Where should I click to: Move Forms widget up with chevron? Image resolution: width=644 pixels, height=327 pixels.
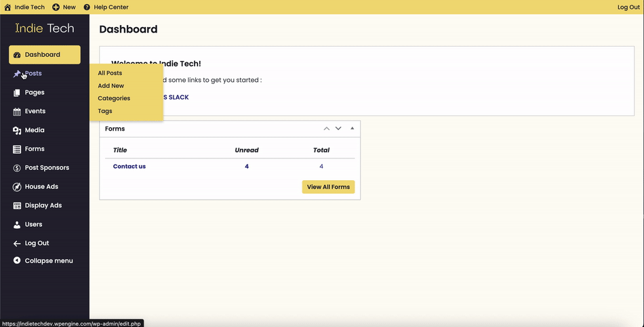(x=327, y=129)
